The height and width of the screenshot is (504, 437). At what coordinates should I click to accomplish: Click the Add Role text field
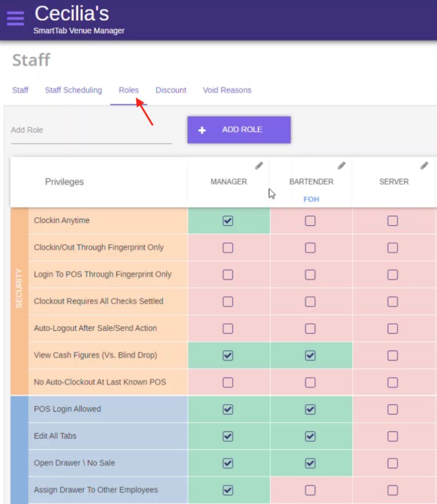point(91,130)
